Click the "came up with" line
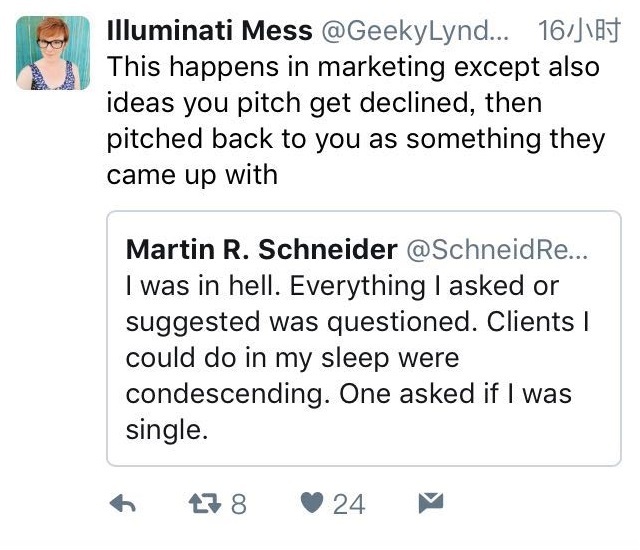The image size is (640, 550). click(x=192, y=174)
